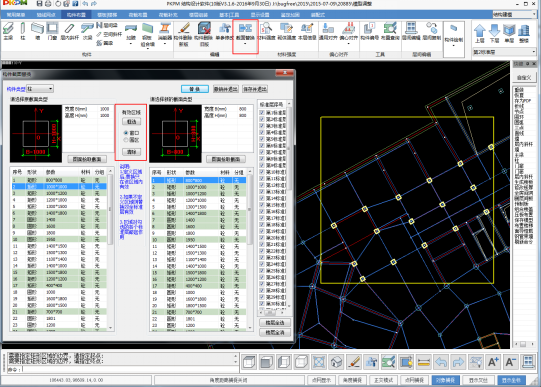The height and width of the screenshot is (387, 541).
Task: Select the 柱 column tool
Action: click(x=23, y=31)
